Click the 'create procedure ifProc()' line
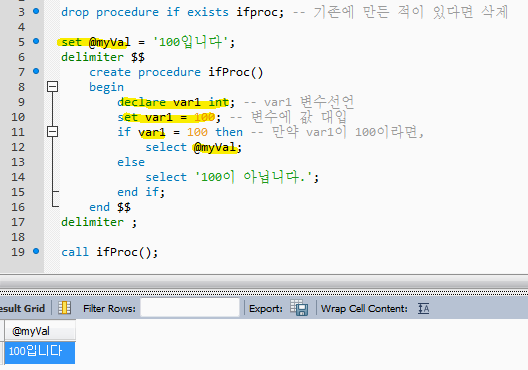The width and height of the screenshot is (528, 370). 176,72
